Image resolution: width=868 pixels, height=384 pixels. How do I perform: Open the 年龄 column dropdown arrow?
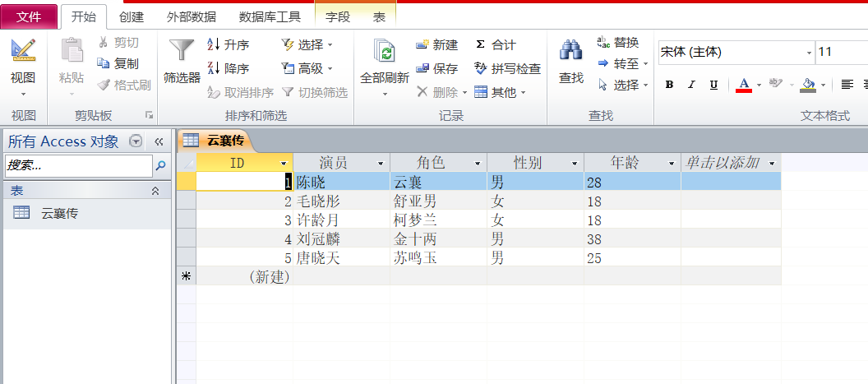[672, 164]
